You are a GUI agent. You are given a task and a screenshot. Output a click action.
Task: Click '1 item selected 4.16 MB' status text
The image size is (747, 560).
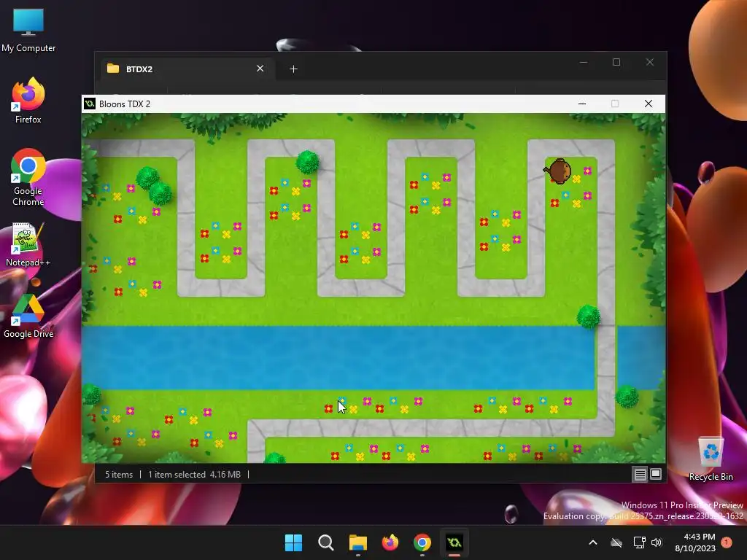194,474
